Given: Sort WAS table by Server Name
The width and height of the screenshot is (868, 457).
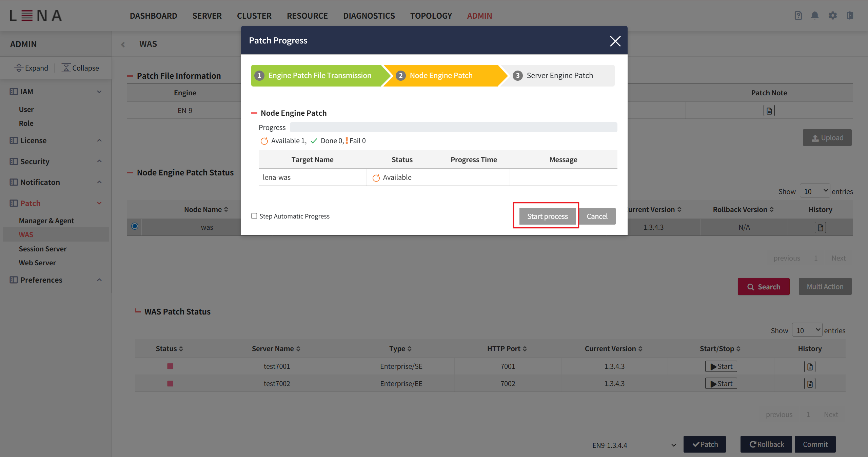Looking at the screenshot, I should [298, 349].
